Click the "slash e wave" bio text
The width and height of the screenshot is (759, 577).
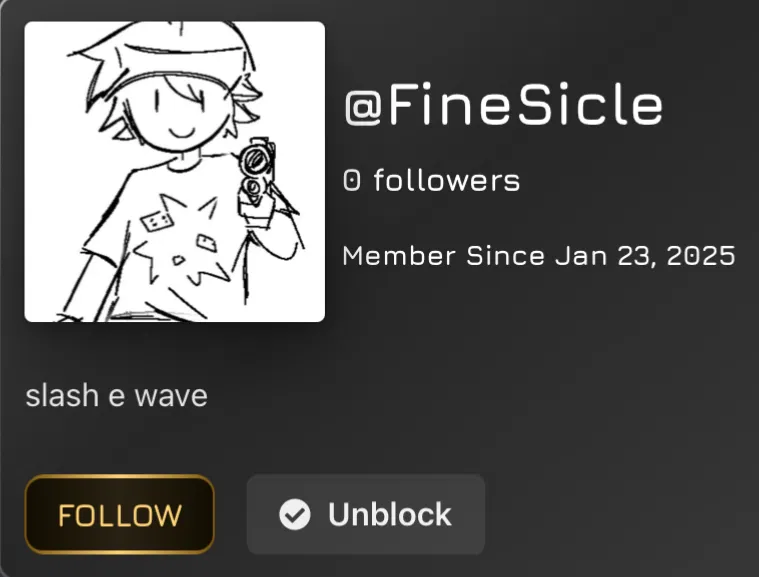tap(116, 396)
